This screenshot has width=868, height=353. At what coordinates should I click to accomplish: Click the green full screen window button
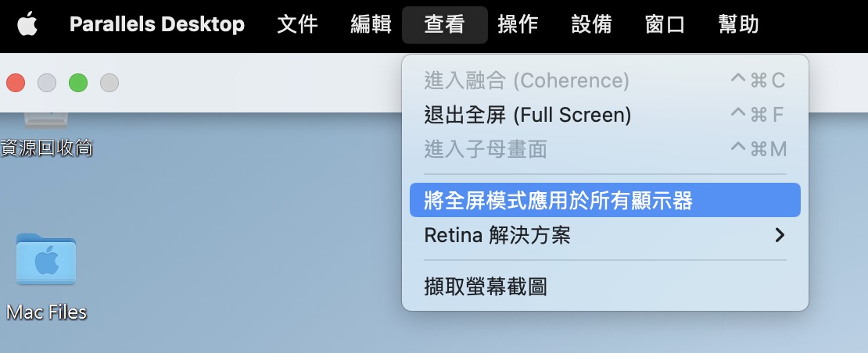[78, 83]
